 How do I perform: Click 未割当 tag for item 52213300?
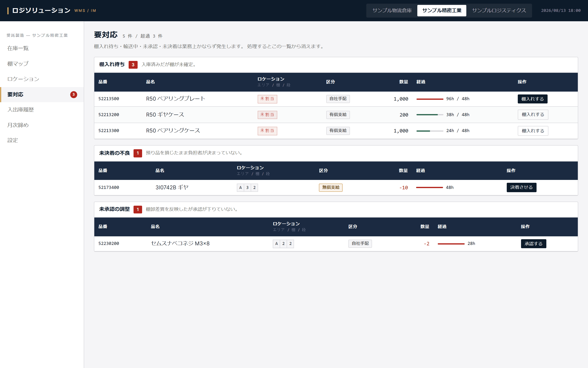(x=267, y=131)
